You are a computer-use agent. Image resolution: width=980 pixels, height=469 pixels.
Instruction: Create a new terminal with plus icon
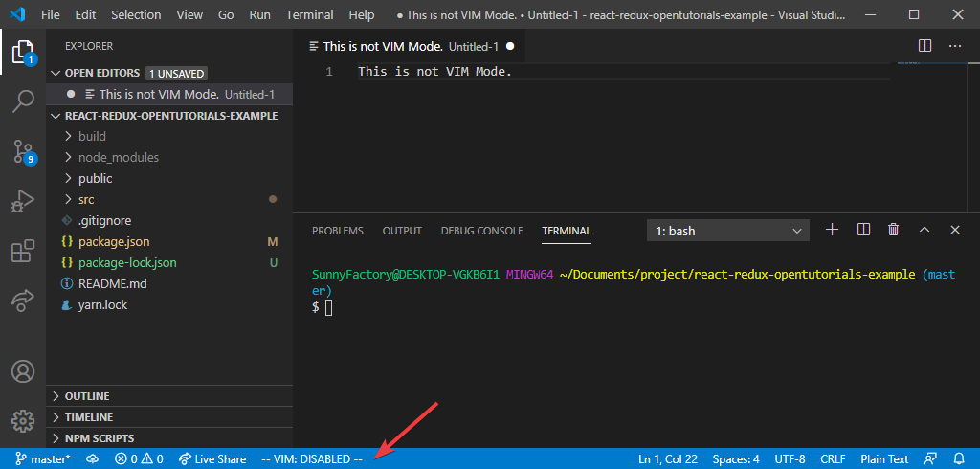point(832,230)
